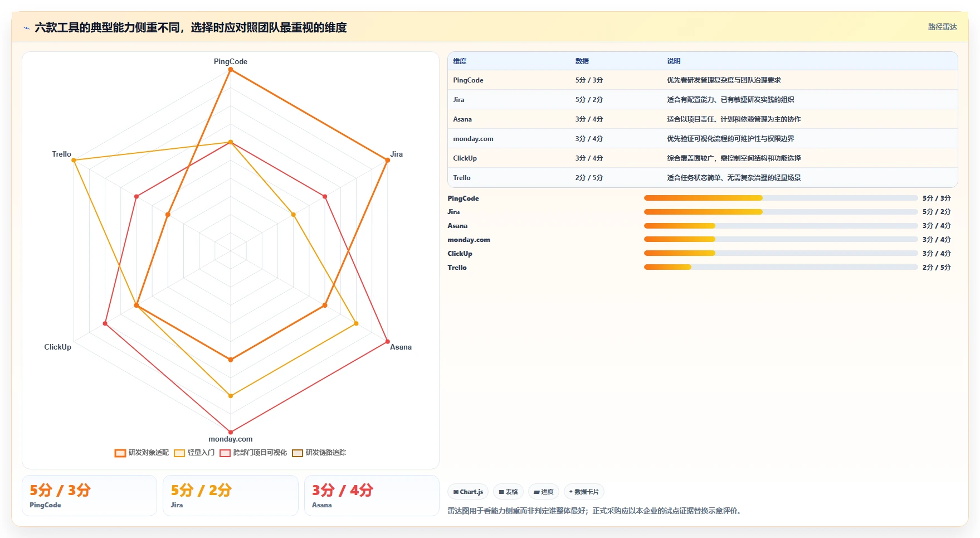Screen dimensions: 980x538
Task: Toggle the 研发对象适配 legend series
Action: (142, 453)
